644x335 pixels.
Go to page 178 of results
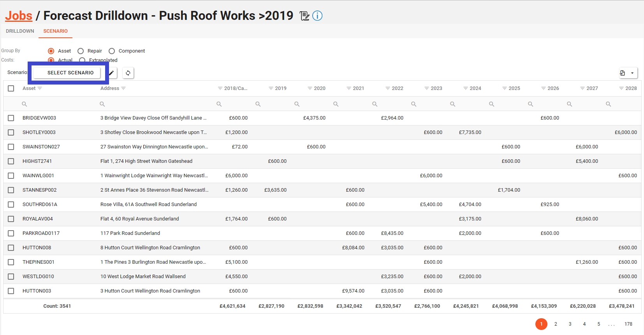628,324
